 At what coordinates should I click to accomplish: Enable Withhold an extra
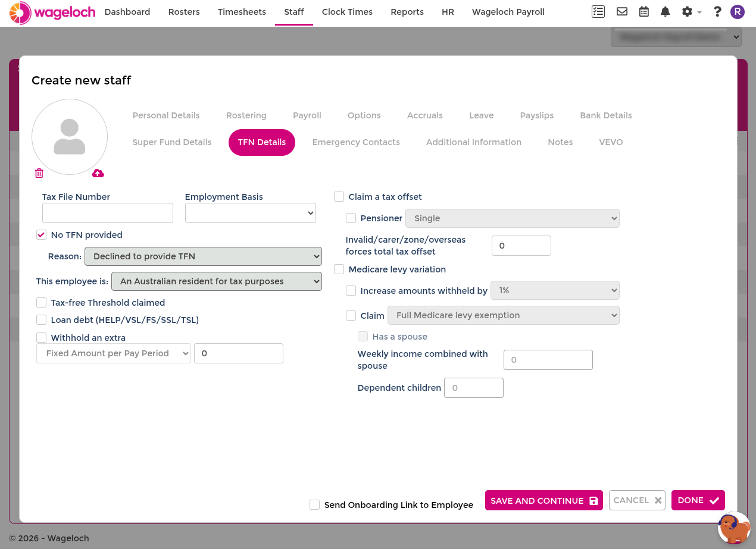[x=41, y=338]
